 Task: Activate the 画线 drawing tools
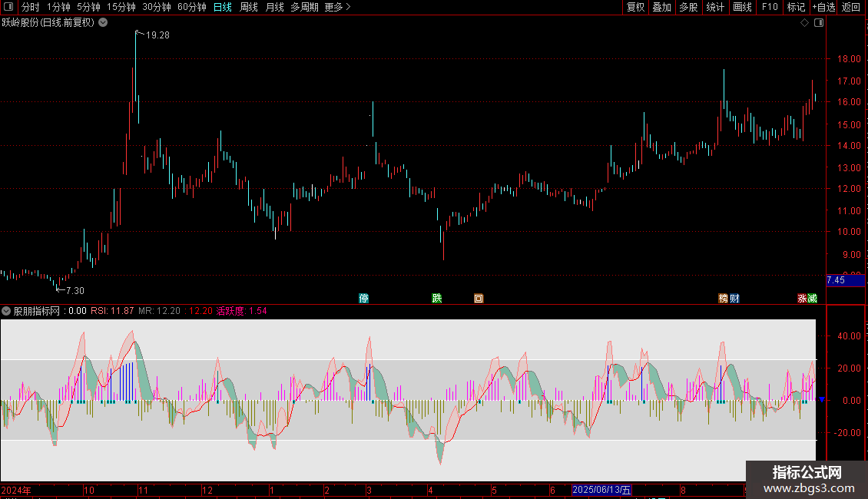[x=742, y=7]
